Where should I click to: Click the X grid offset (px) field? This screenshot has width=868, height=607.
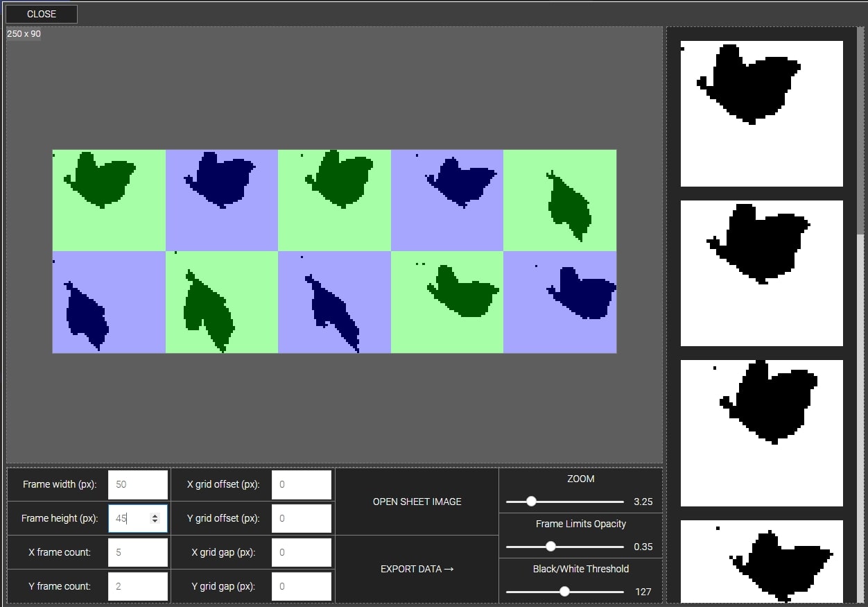301,484
